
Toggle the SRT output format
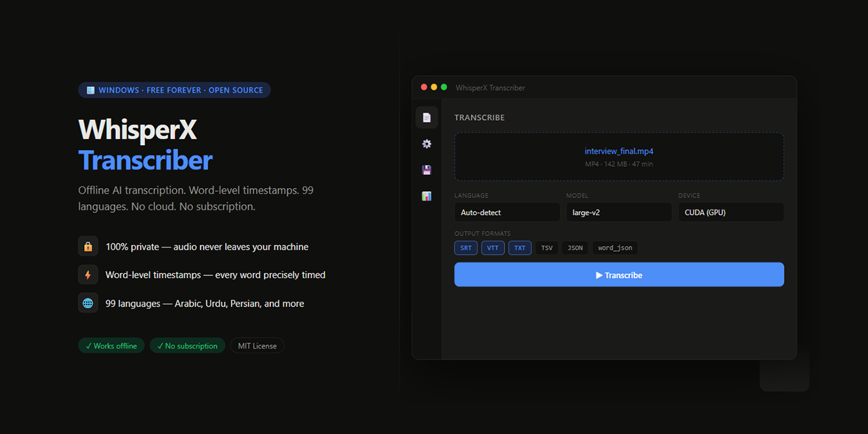point(466,248)
